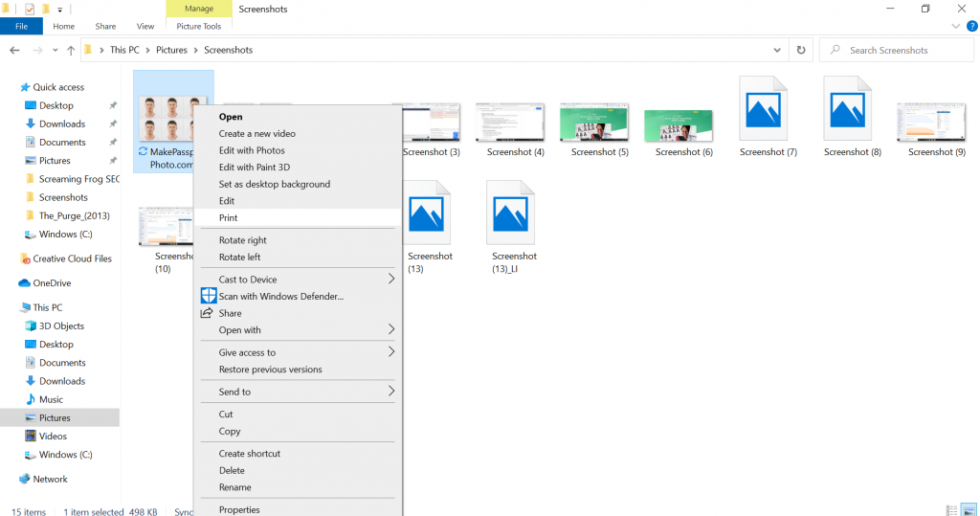Click the Music folder in sidebar
This screenshot has height=516, width=980.
point(51,399)
